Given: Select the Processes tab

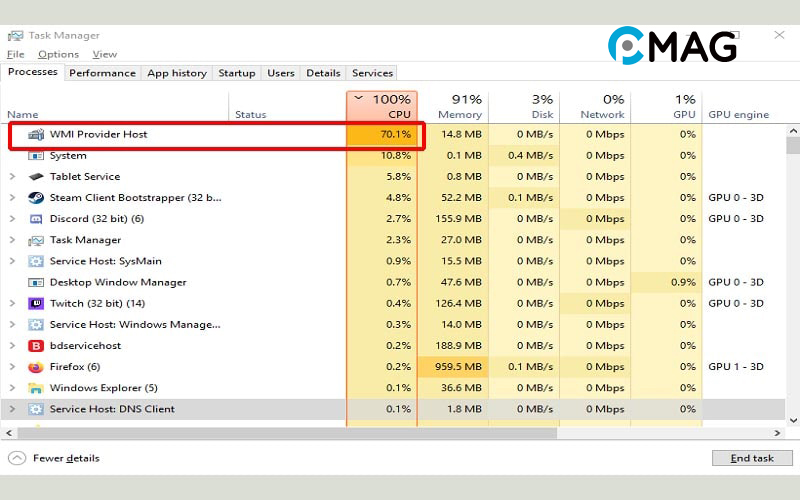Looking at the screenshot, I should [33, 72].
